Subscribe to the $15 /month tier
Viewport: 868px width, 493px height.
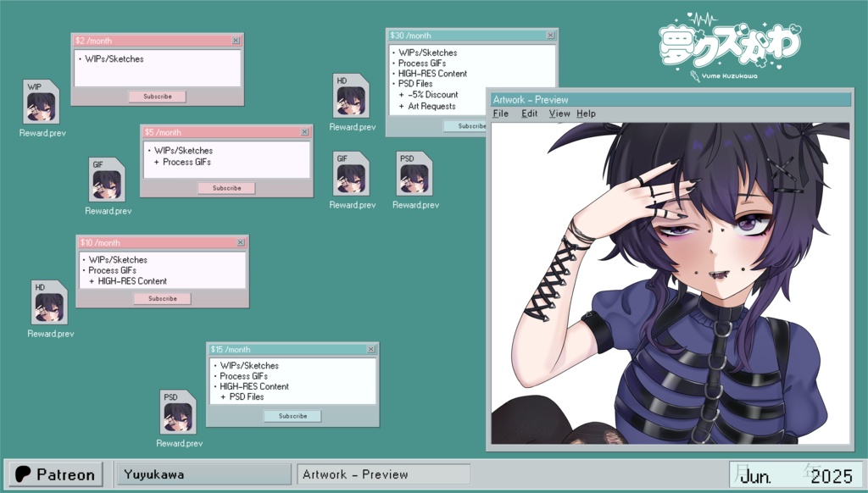pyautogui.click(x=292, y=416)
